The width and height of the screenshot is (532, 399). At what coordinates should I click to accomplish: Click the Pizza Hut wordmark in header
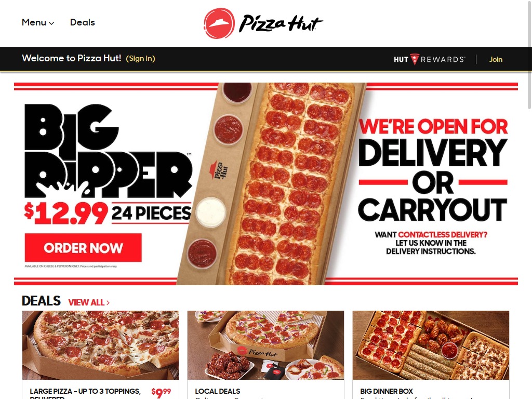click(x=281, y=23)
